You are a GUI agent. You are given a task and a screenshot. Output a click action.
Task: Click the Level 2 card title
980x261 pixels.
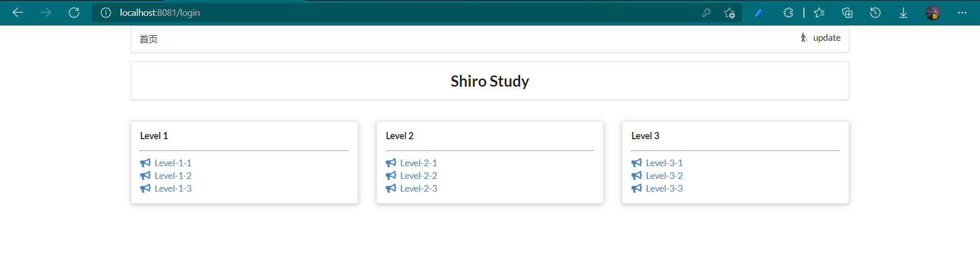click(400, 136)
